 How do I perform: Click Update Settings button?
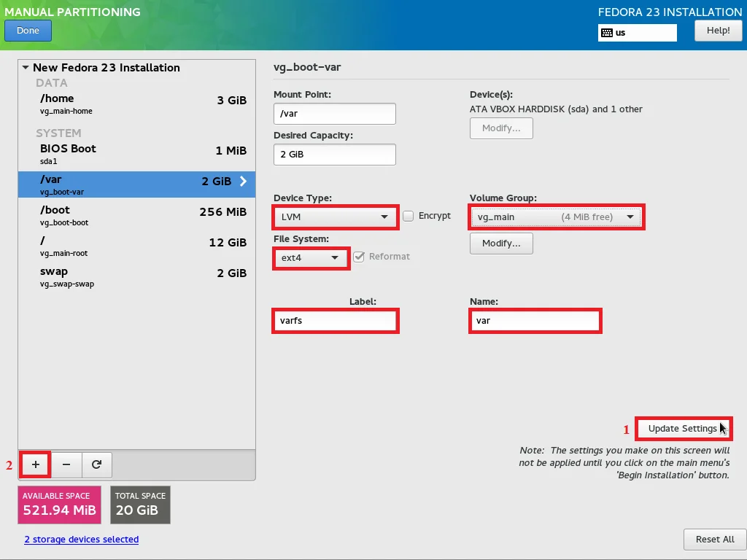tap(683, 429)
